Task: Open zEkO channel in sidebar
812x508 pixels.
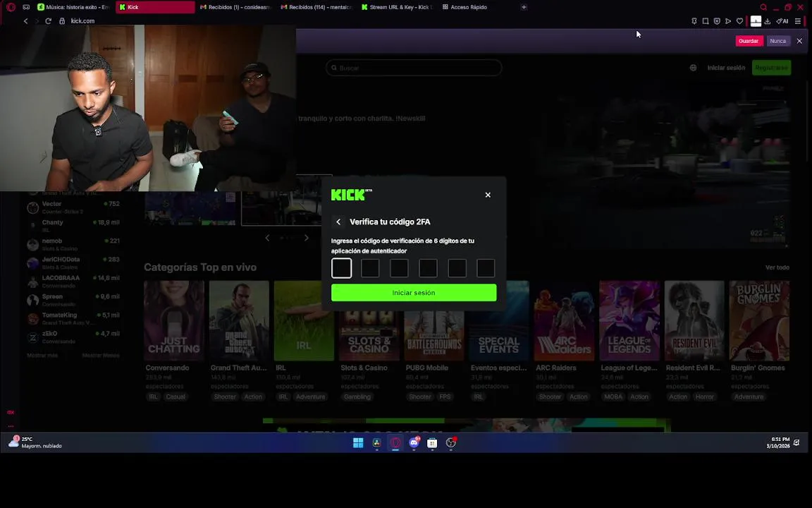Action: click(x=73, y=337)
